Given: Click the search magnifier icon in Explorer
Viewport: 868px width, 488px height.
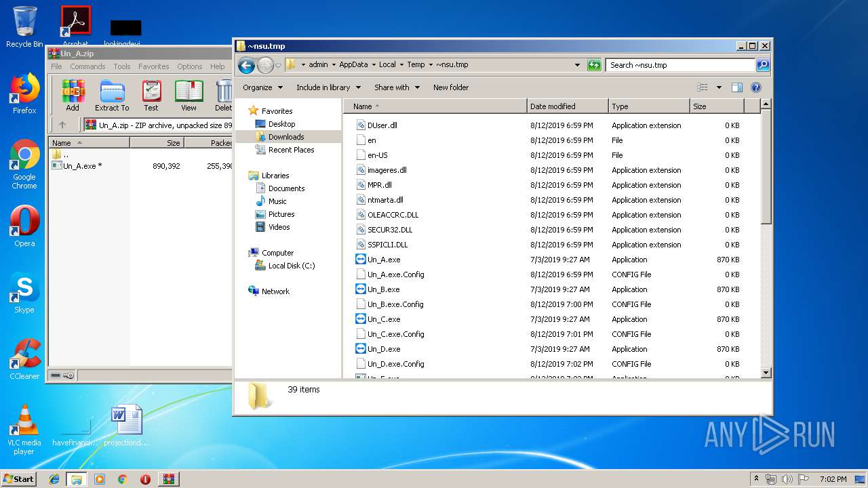Looking at the screenshot, I should (x=763, y=65).
